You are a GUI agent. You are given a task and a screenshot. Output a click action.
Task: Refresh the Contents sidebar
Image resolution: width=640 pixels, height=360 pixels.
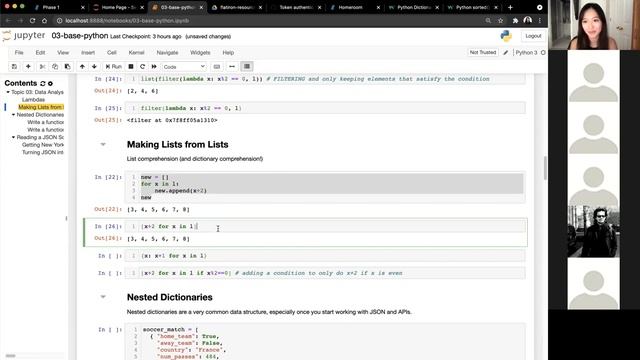pos(42,83)
